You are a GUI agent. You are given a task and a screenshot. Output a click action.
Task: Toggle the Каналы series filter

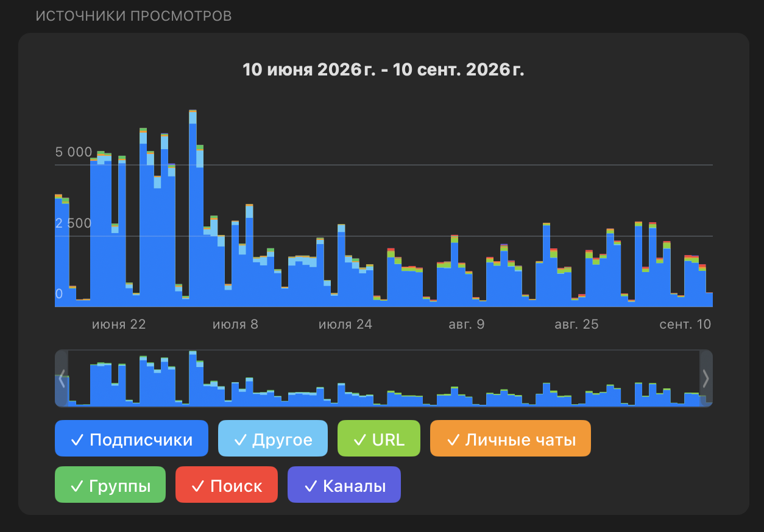pyautogui.click(x=344, y=485)
